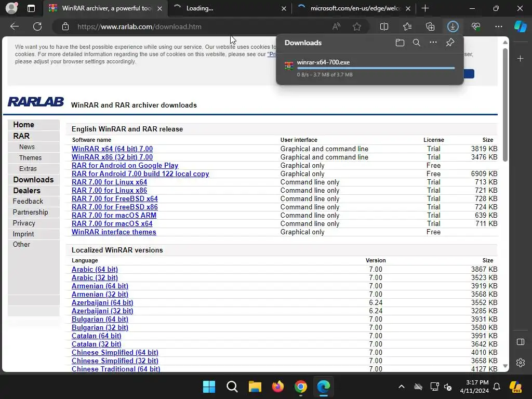Open Split screen icon in toolbar
Viewport: 532px width, 399px height.
tap(384, 26)
